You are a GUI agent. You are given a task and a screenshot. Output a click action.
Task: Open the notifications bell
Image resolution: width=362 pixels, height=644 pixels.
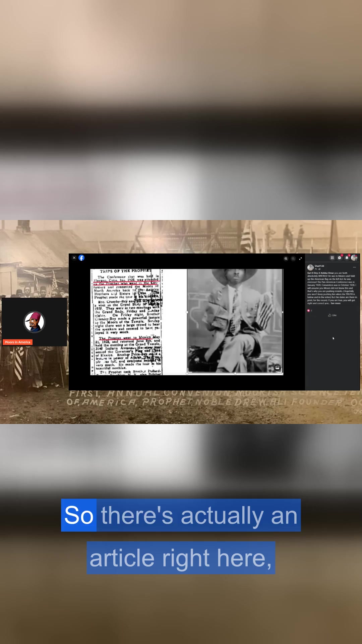(347, 258)
